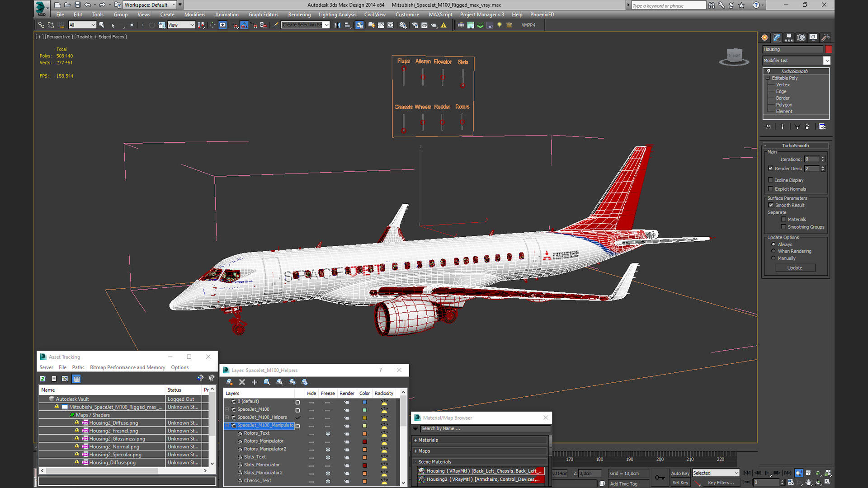Open Paths menu in Asset Tracking

[x=78, y=367]
